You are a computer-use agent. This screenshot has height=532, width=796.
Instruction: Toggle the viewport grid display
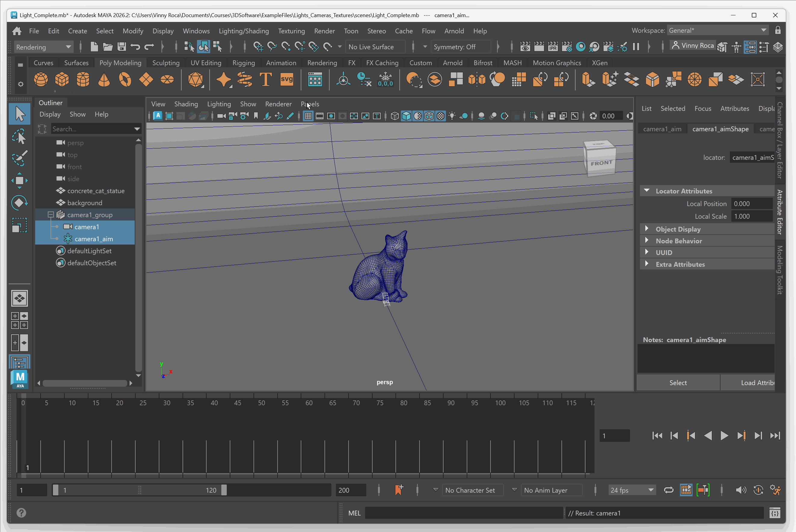click(x=308, y=116)
